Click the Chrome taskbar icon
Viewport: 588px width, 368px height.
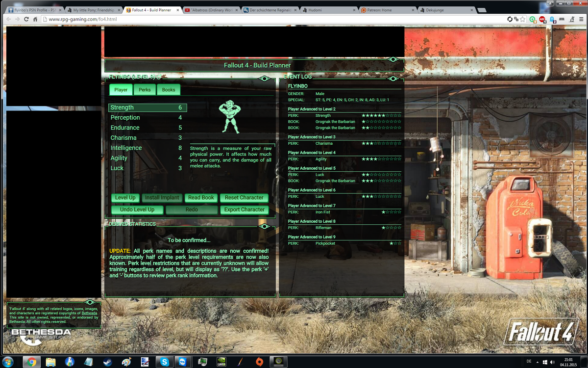pos(32,362)
